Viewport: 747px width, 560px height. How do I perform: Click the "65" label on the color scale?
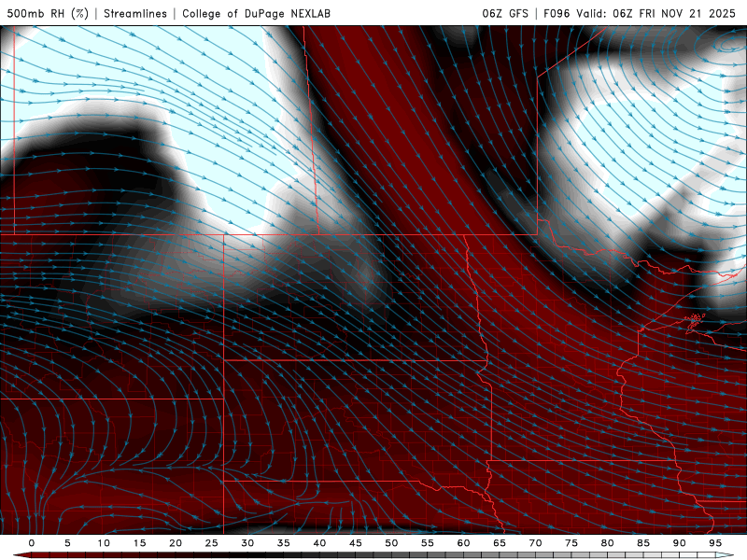coord(500,543)
